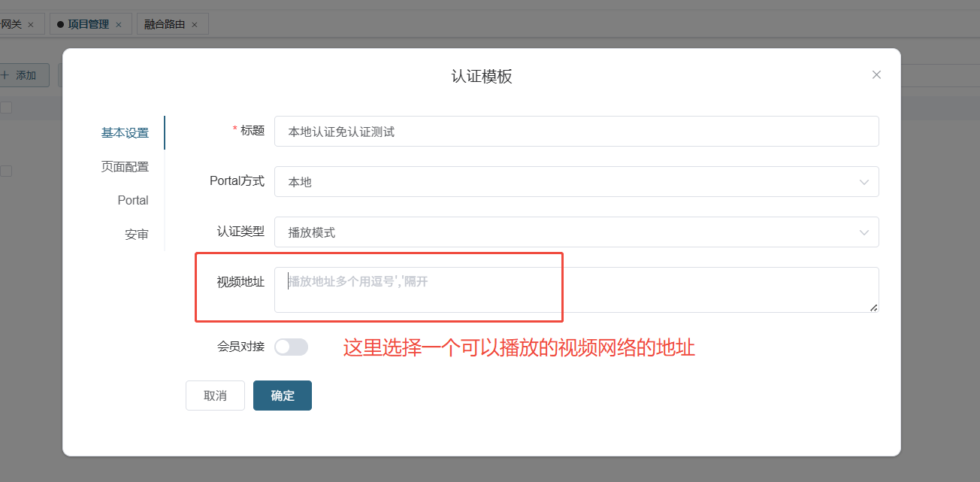Close the 项目管理 tab using its x icon
Screen dimensions: 980x482
119,25
